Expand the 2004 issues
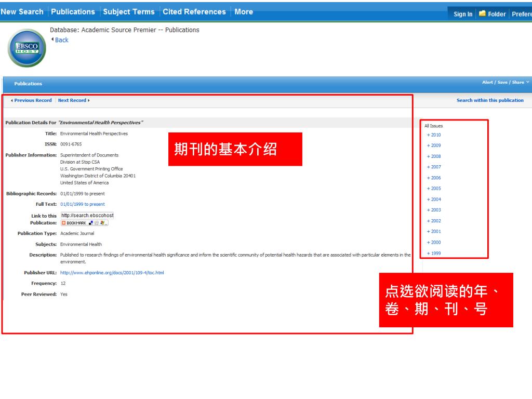The image size is (532, 399). click(x=434, y=199)
